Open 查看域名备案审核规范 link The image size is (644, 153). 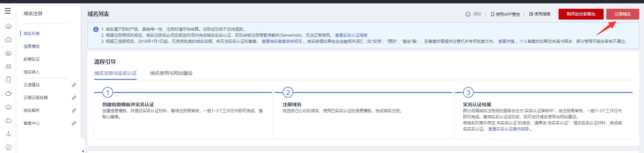pyautogui.click(x=282, y=41)
